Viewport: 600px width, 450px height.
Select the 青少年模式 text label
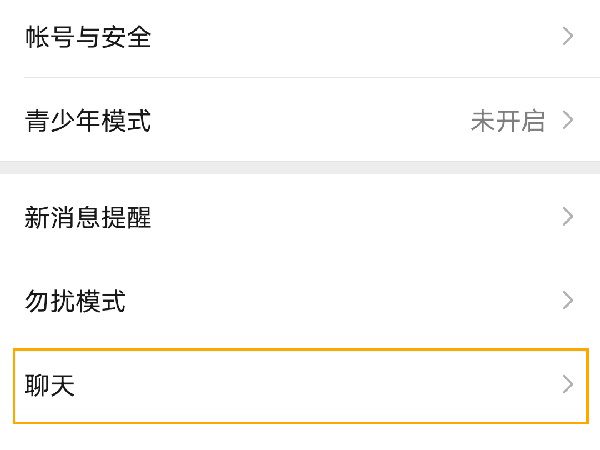coord(88,122)
